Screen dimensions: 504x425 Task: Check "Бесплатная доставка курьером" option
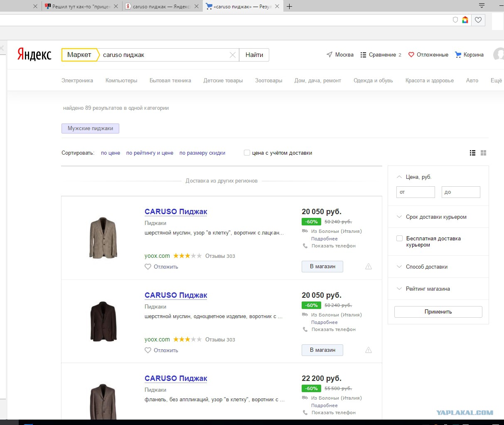[399, 238]
